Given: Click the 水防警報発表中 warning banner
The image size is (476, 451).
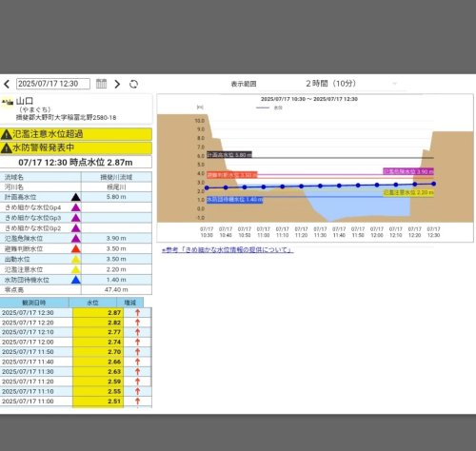Looking at the screenshot, I should (76, 147).
